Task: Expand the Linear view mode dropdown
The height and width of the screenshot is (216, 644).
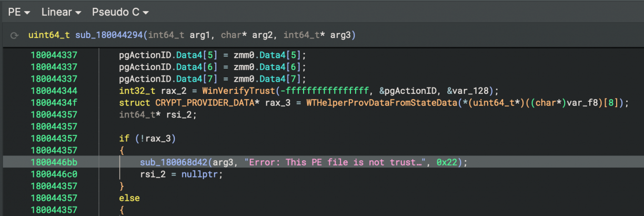Action: pos(61,11)
